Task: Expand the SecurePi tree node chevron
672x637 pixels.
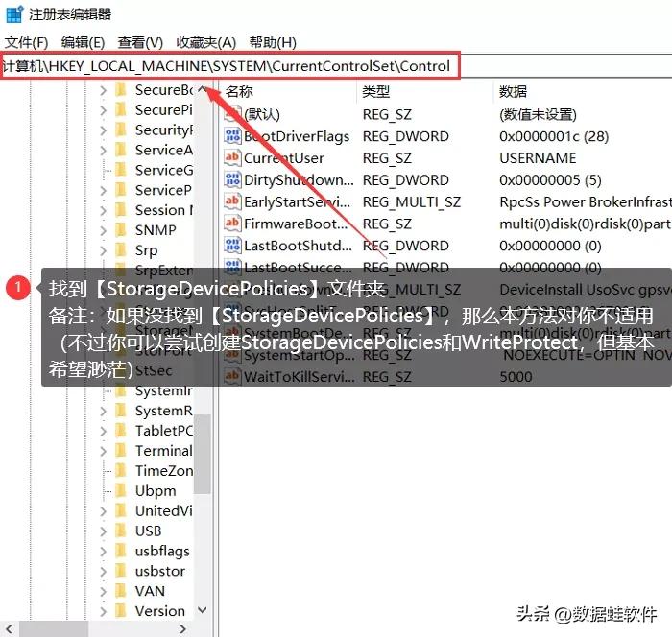Action: point(103,110)
